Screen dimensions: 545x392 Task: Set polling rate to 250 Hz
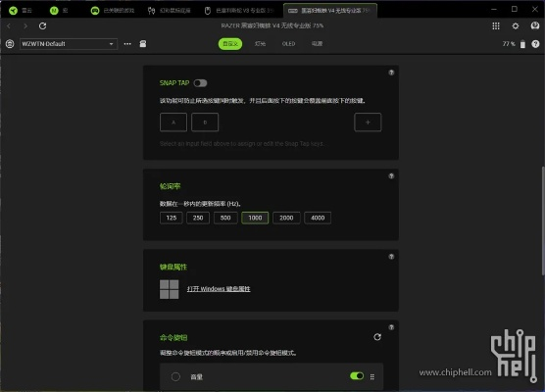pos(198,218)
